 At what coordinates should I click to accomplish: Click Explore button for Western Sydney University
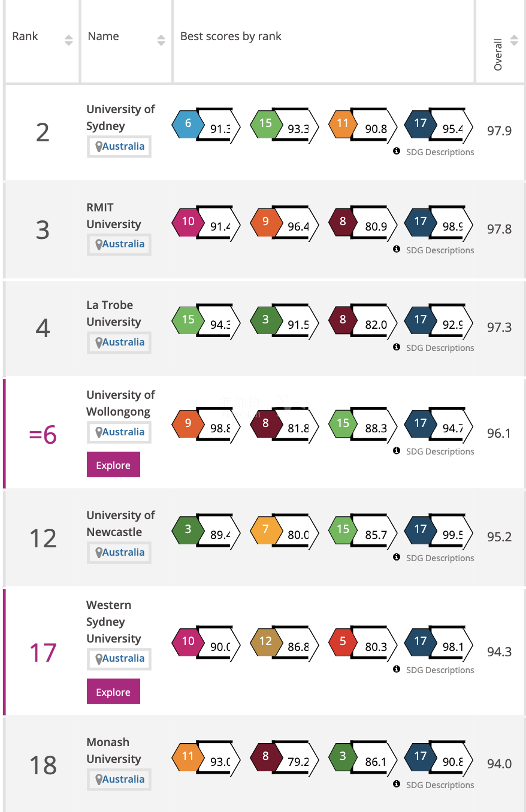(113, 692)
